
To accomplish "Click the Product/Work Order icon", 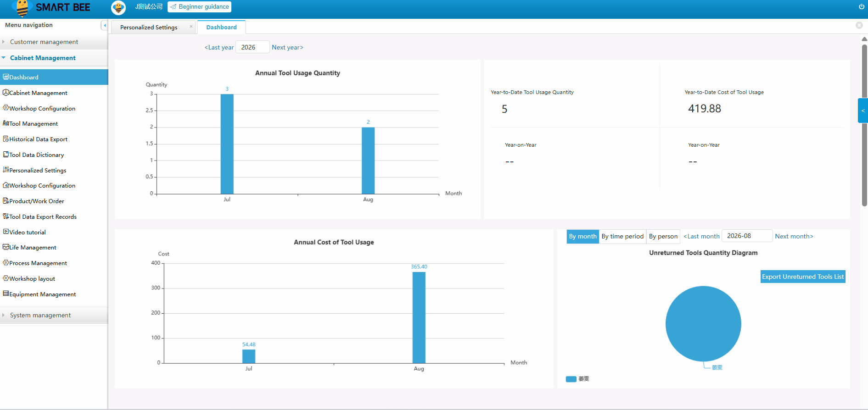I will point(6,200).
